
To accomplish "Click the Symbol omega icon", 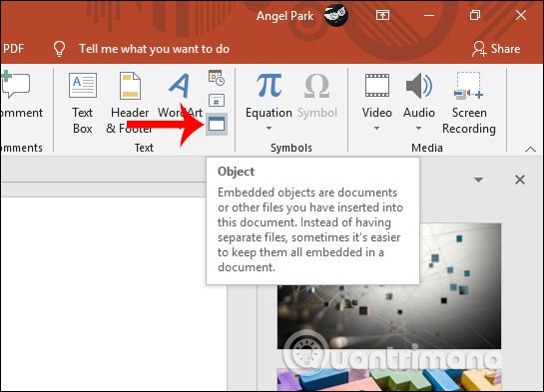I will click(x=317, y=85).
